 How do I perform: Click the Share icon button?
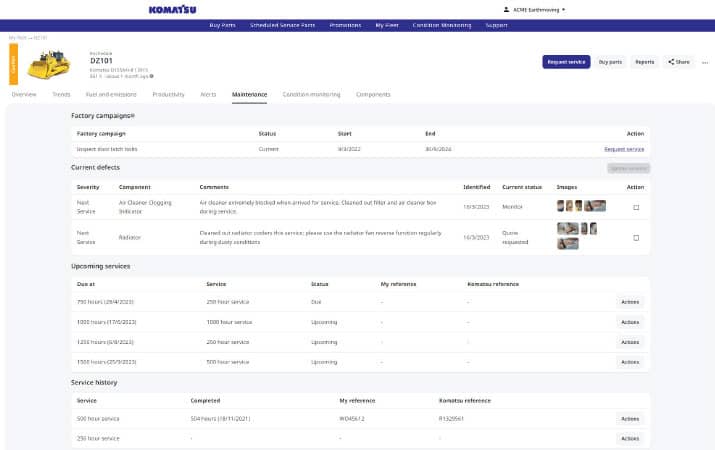[x=678, y=62]
